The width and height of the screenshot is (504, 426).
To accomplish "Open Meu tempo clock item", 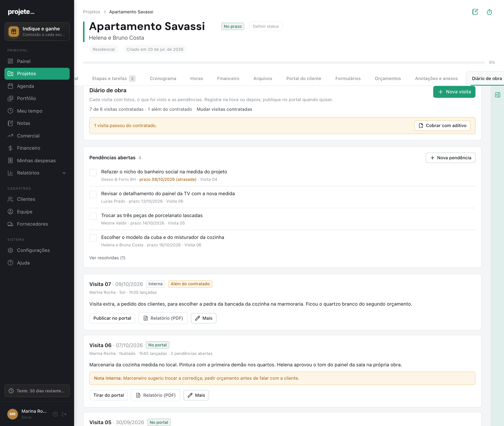I will click(x=37, y=111).
